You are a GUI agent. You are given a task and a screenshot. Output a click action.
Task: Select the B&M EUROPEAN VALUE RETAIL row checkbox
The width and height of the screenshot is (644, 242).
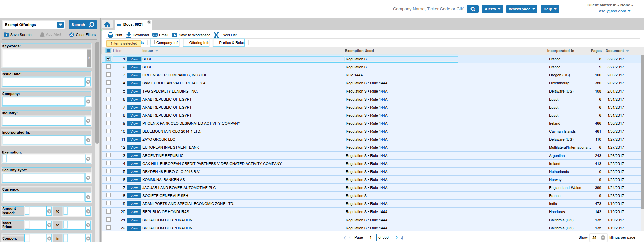coord(108,83)
